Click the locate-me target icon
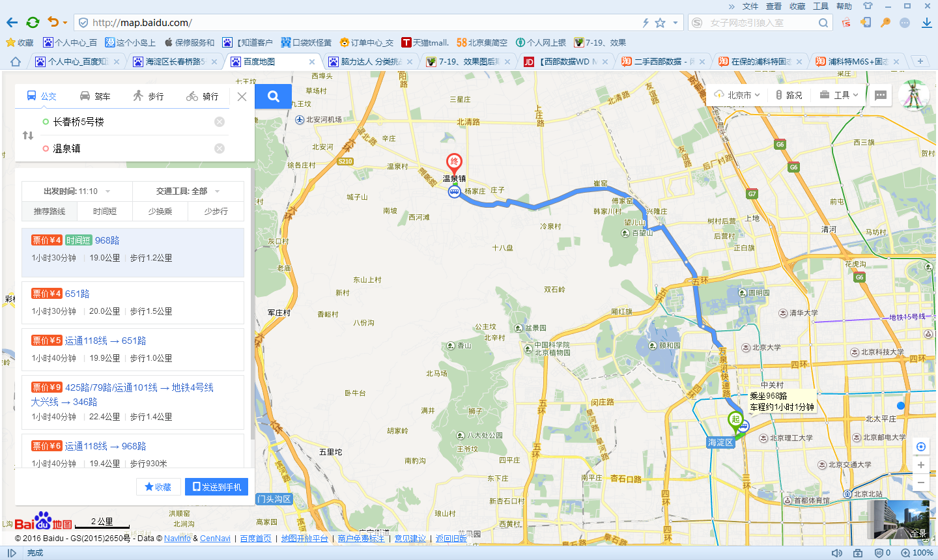938x560 pixels. pyautogui.click(x=920, y=447)
